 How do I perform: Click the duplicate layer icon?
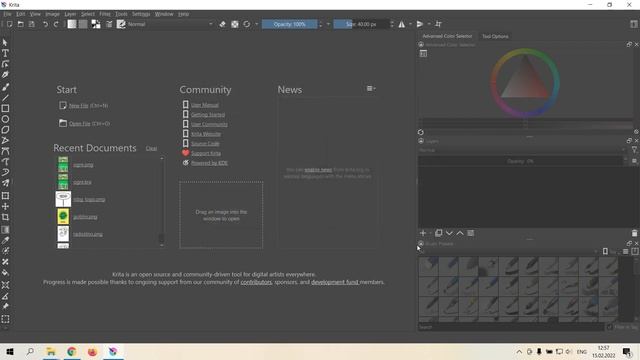click(x=438, y=233)
